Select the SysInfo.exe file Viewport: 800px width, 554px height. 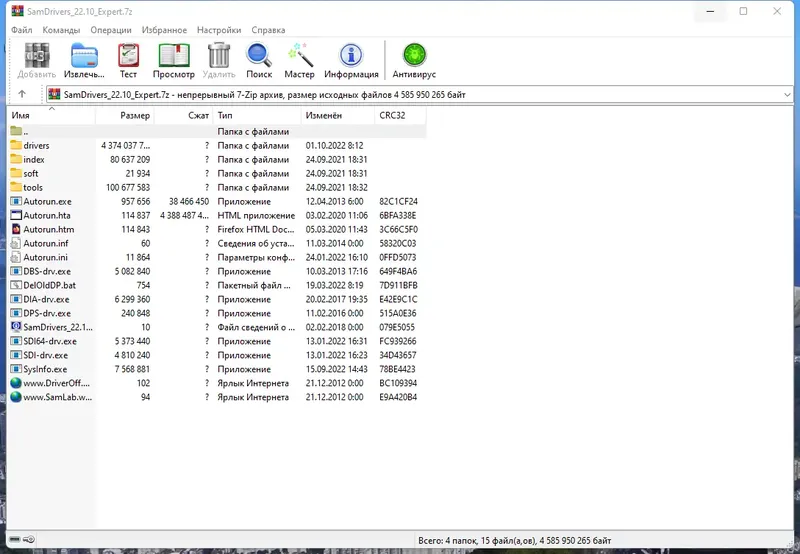[x=45, y=369]
